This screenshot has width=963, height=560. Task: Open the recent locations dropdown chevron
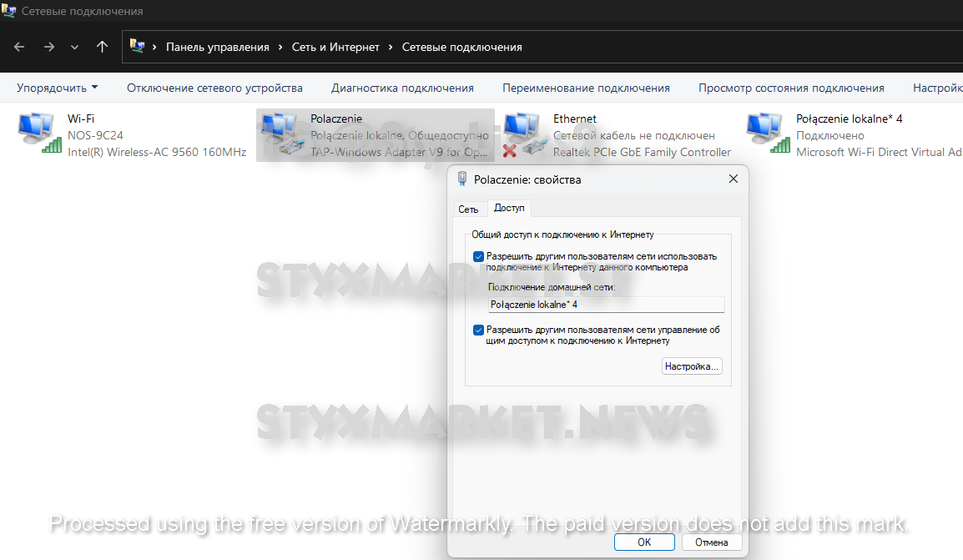[74, 48]
